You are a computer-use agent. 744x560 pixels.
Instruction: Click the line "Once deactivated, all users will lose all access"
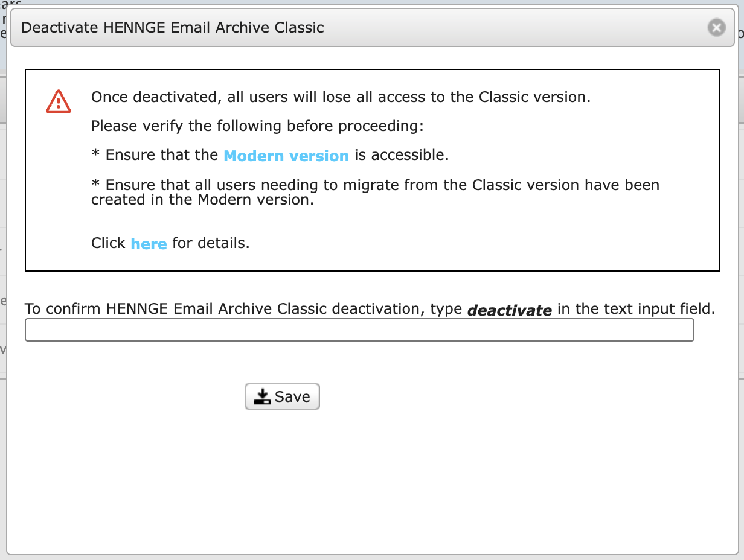point(341,97)
